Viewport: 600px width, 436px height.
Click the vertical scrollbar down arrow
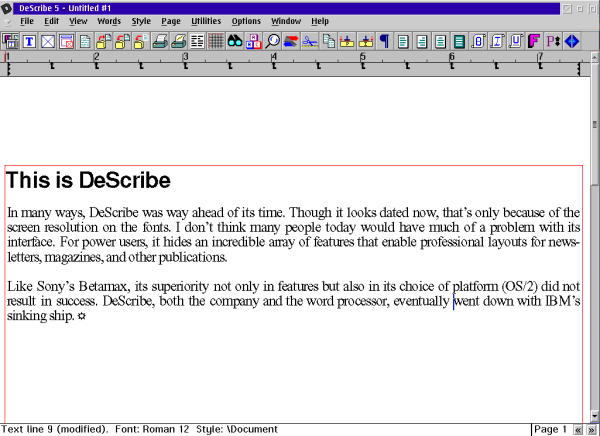[595, 416]
